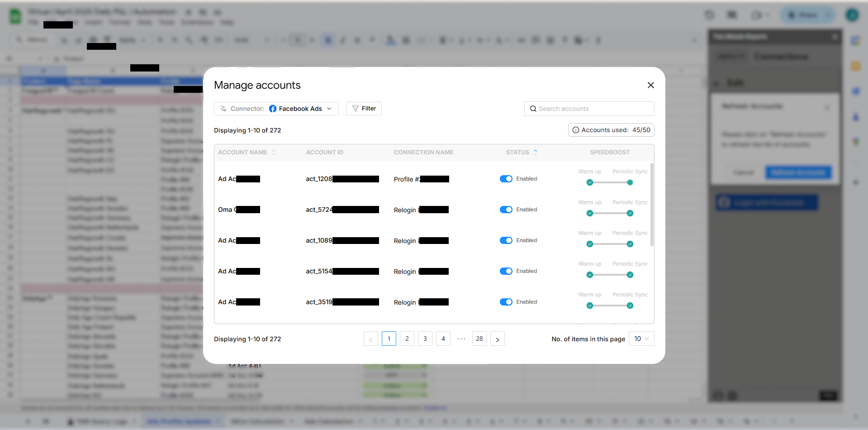Click the Refresh Accounts button in the panel
Screen dimensions: 868x430
798,172
